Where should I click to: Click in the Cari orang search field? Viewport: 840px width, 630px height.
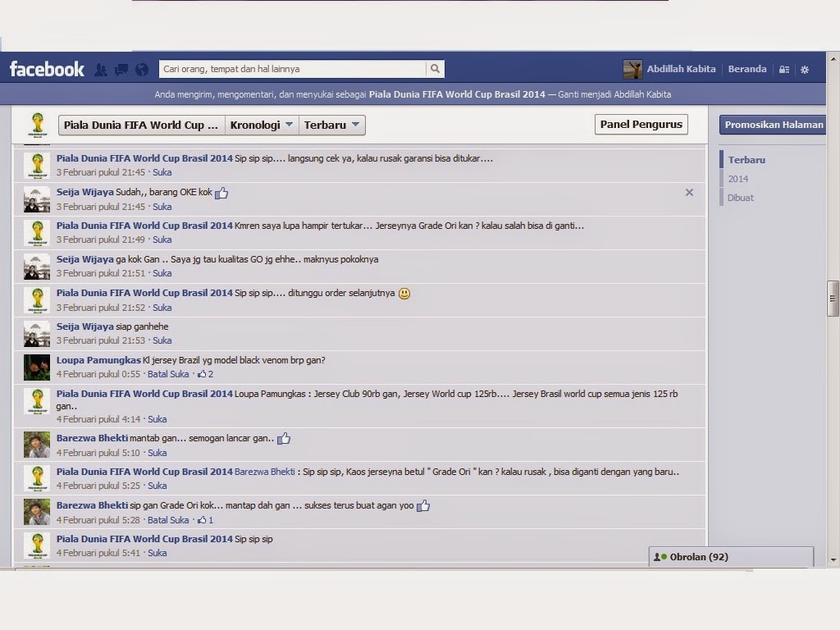pos(293,69)
